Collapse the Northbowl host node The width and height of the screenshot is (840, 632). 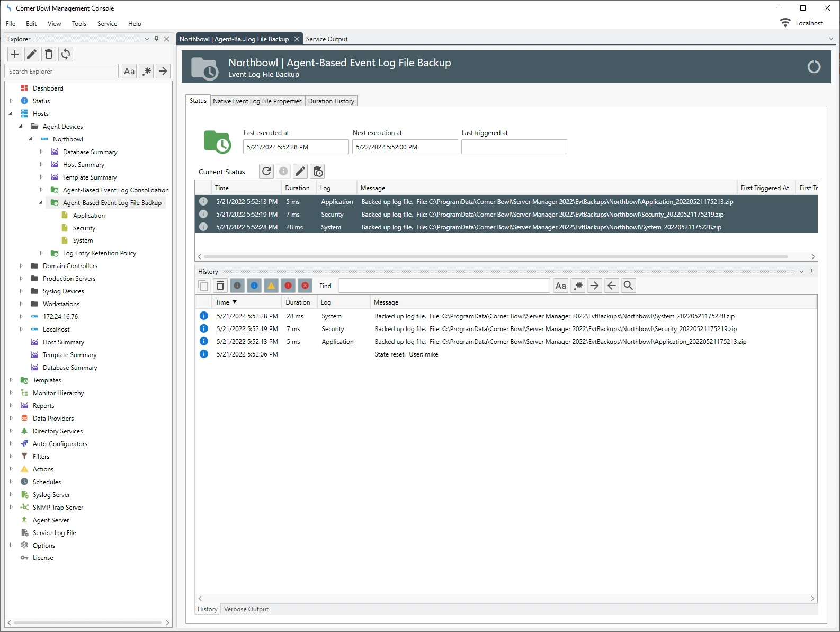point(31,139)
